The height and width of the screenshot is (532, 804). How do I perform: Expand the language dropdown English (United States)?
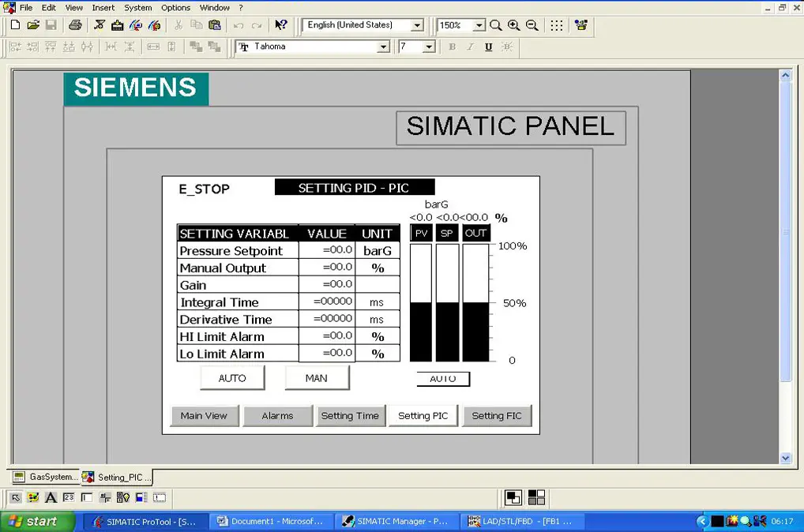(418, 25)
